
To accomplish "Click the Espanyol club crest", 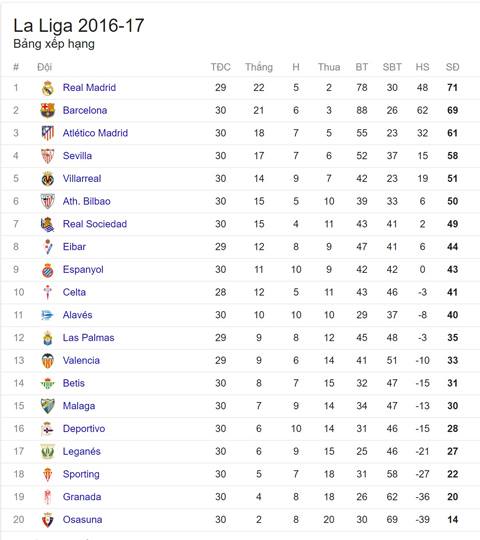I will [48, 270].
